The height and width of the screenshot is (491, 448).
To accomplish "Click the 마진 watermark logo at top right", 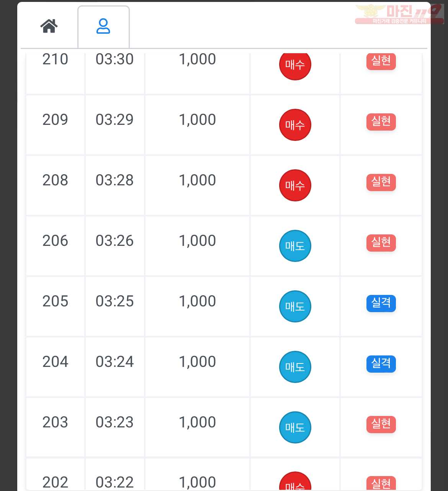I will point(399,14).
